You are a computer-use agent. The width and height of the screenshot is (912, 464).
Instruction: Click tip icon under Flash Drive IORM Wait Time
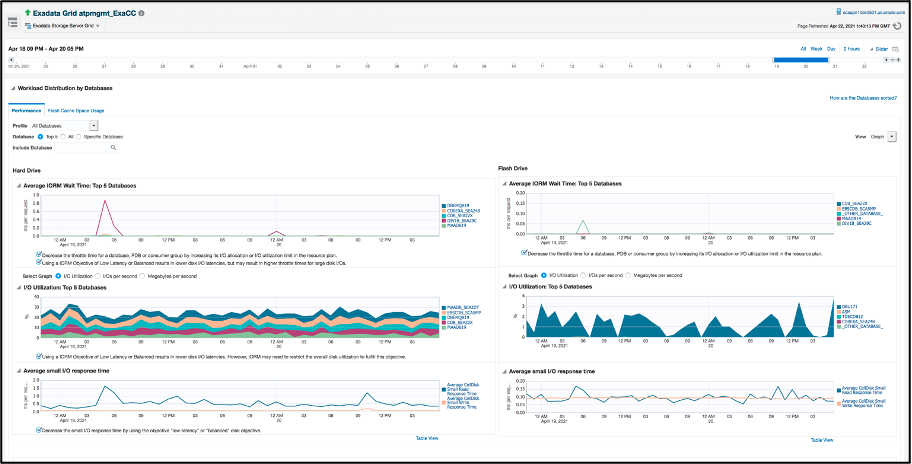click(525, 254)
